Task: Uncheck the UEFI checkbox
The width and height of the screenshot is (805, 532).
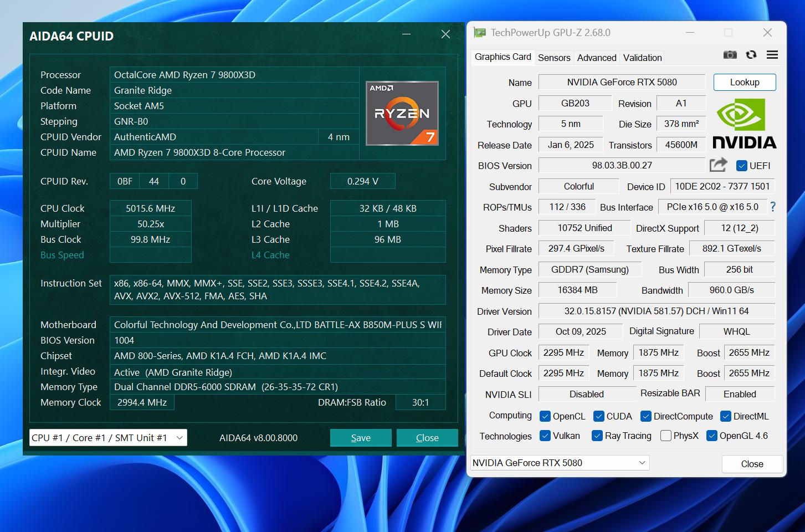Action: point(741,165)
